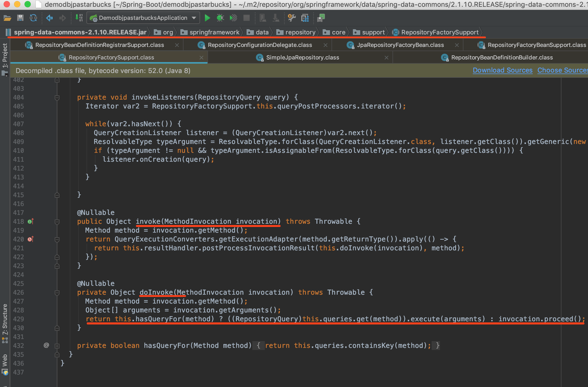Close RepositoryConfigurationDelegate.class tab
The image size is (588, 387).
[326, 45]
